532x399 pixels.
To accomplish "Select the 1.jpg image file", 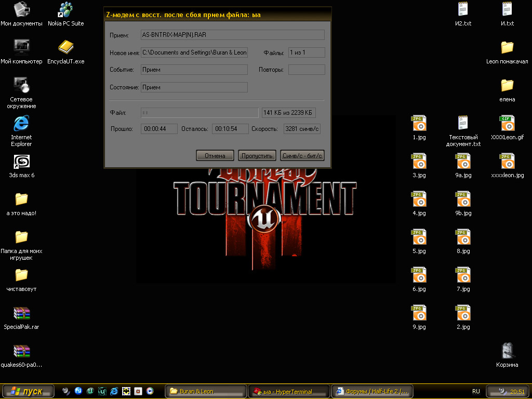I will [x=419, y=128].
